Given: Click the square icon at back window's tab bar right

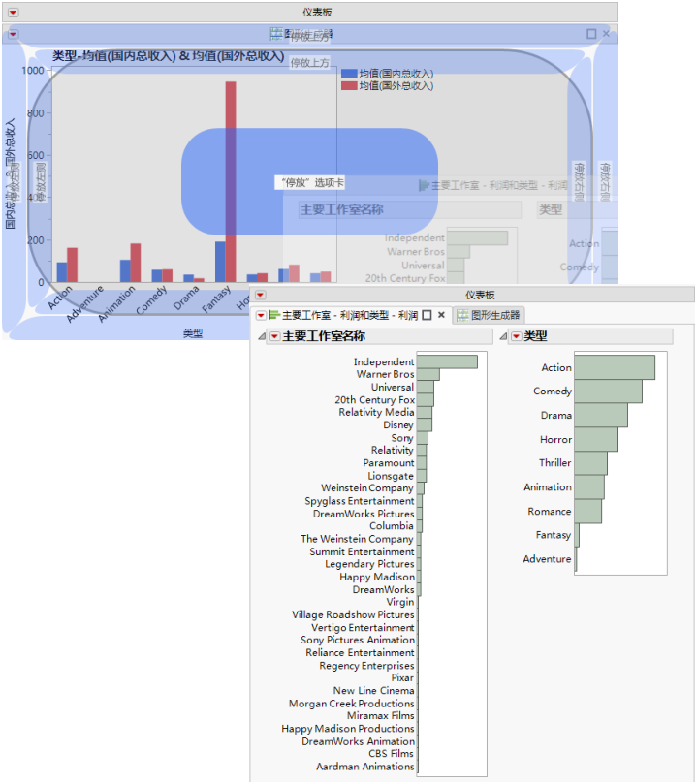Looking at the screenshot, I should click(x=591, y=34).
